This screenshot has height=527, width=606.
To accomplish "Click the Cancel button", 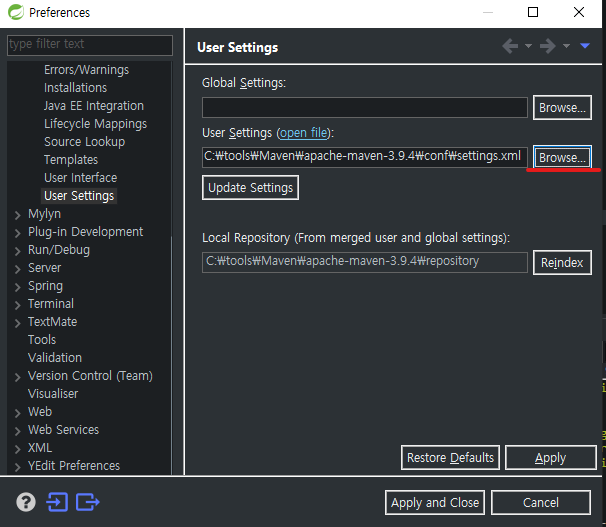I will (541, 503).
